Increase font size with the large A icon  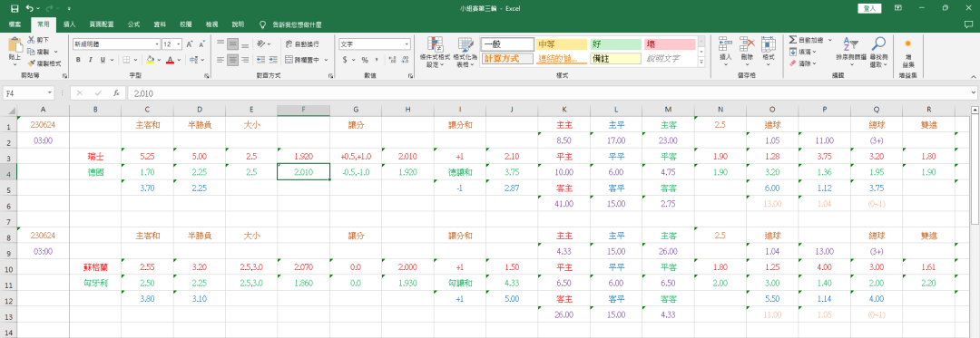click(x=190, y=44)
